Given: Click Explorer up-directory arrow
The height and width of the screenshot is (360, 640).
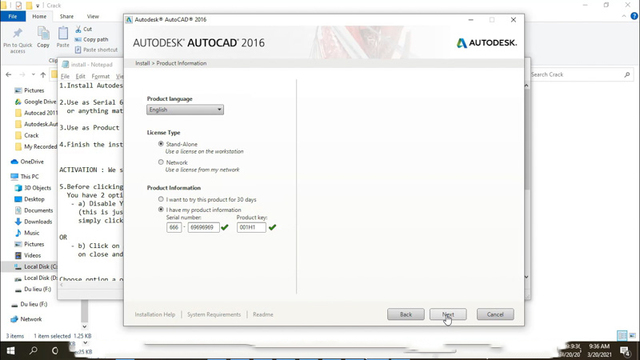Looking at the screenshot, I should click(x=43, y=75).
